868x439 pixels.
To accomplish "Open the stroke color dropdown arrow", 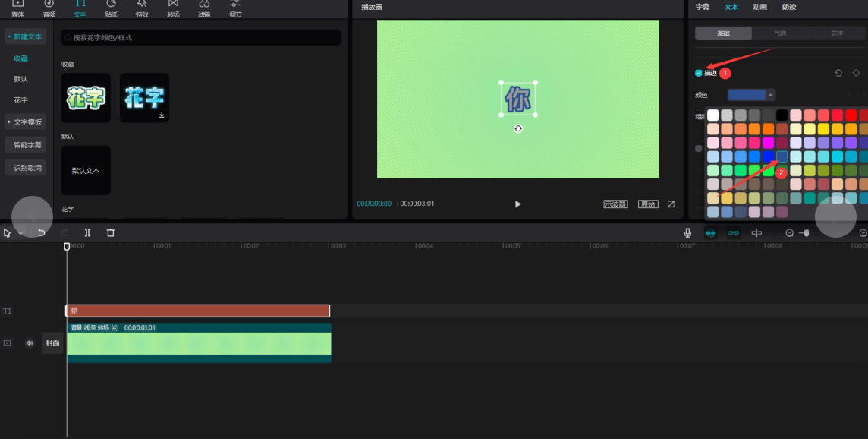I will pos(771,95).
